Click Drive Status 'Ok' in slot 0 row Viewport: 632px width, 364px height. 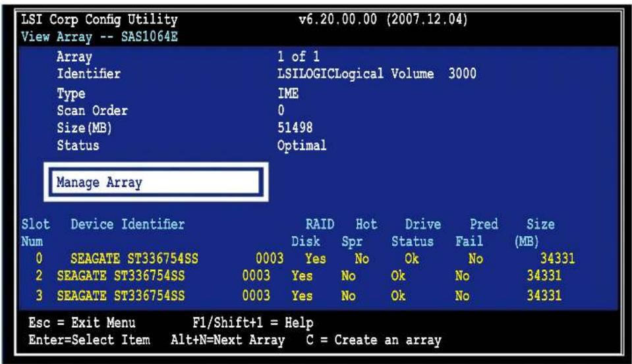click(411, 259)
